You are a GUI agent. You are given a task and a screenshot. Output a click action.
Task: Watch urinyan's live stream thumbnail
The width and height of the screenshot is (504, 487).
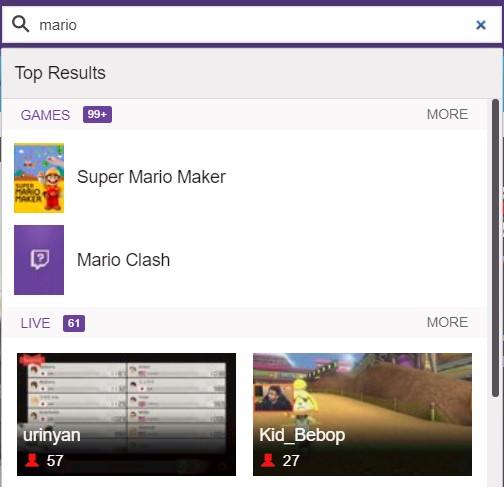coord(126,414)
